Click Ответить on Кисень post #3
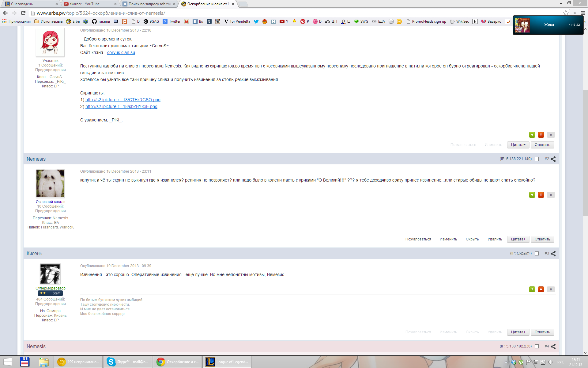The width and height of the screenshot is (588, 368). pos(542,332)
